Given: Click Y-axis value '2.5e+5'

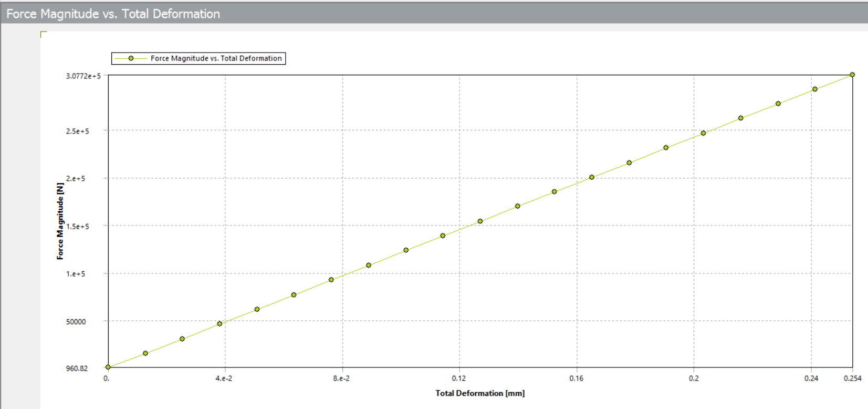Looking at the screenshot, I should point(77,131).
